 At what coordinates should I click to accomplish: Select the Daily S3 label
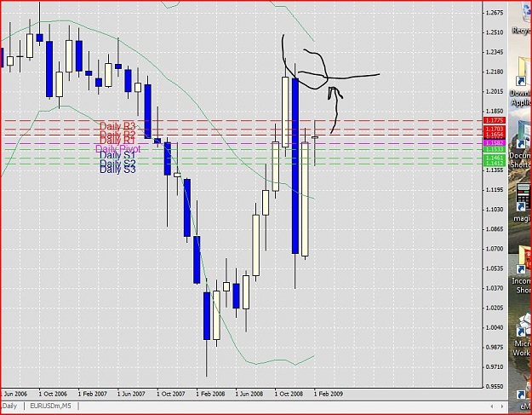[117, 169]
